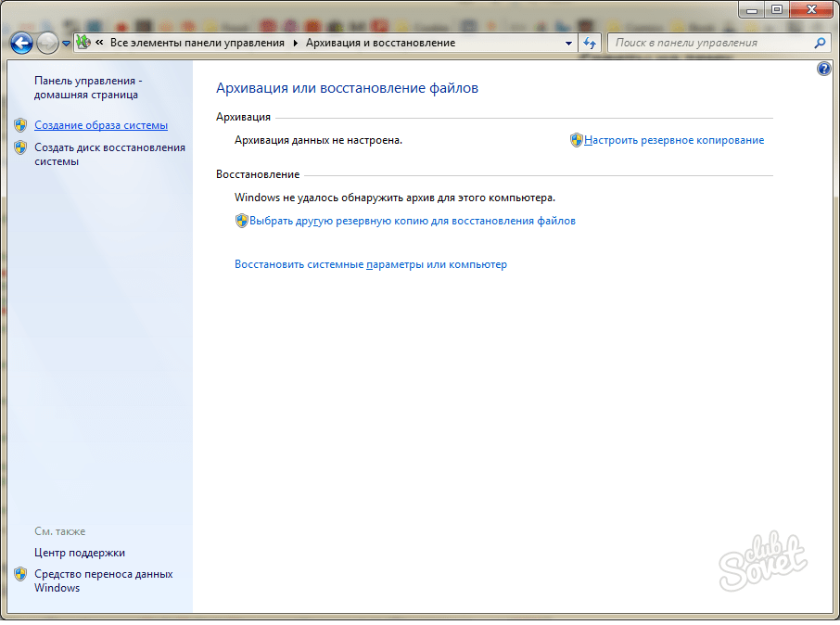The height and width of the screenshot is (625, 840).
Task: Open 'Восстановить системные параметры или компьютер'
Action: point(371,264)
